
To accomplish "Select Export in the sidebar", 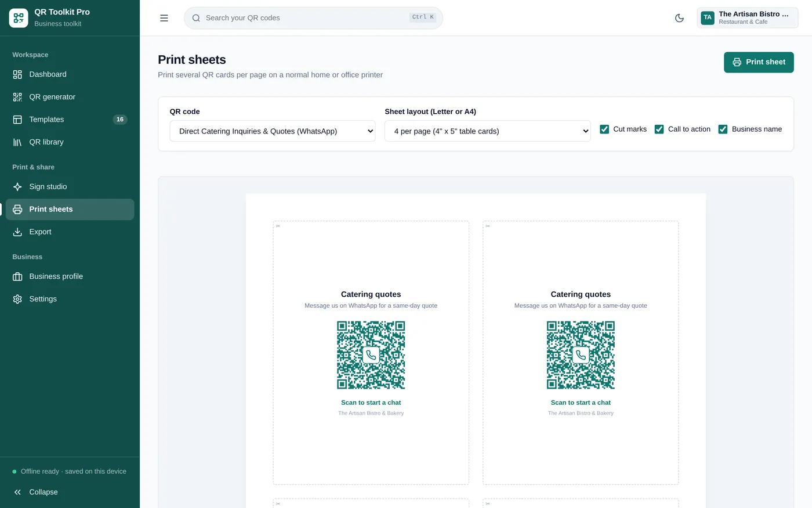I will click(70, 232).
